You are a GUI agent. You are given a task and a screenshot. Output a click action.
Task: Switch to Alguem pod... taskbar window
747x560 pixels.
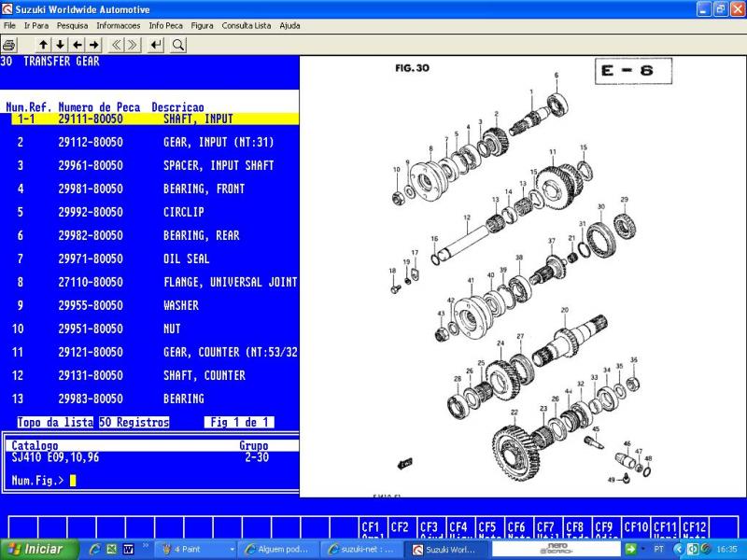278,549
